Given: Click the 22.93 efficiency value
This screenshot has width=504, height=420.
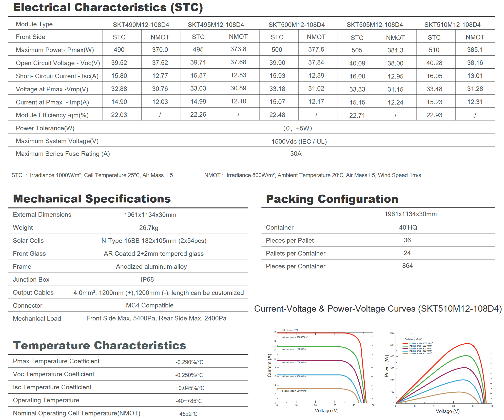Looking at the screenshot, I should [x=434, y=115].
